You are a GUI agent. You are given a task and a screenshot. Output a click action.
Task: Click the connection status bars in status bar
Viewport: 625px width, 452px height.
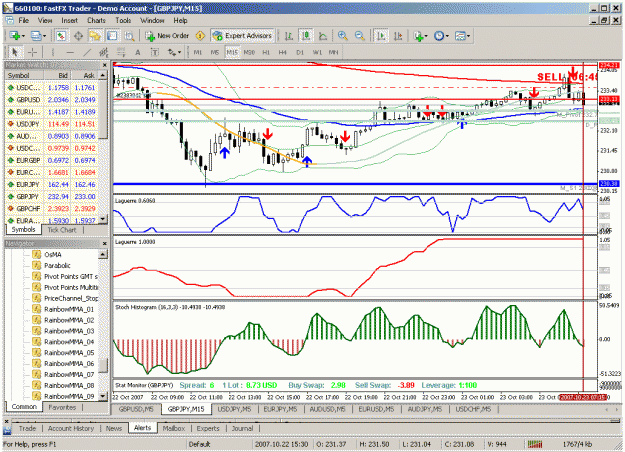click(x=535, y=444)
